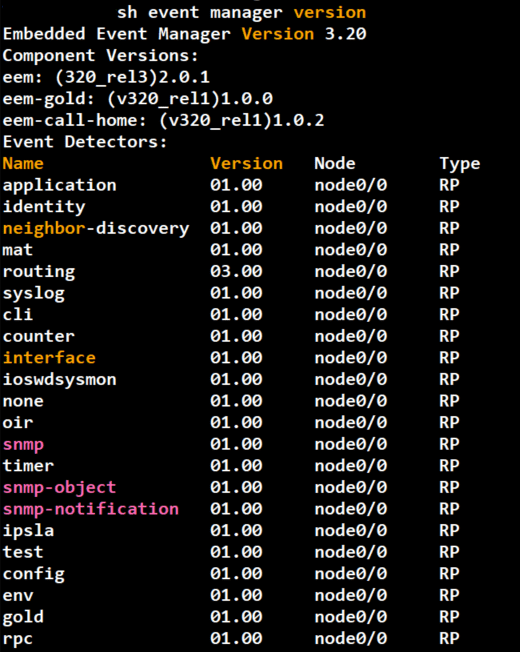Click the RP type in gold row
520x652 pixels.
[x=449, y=617]
